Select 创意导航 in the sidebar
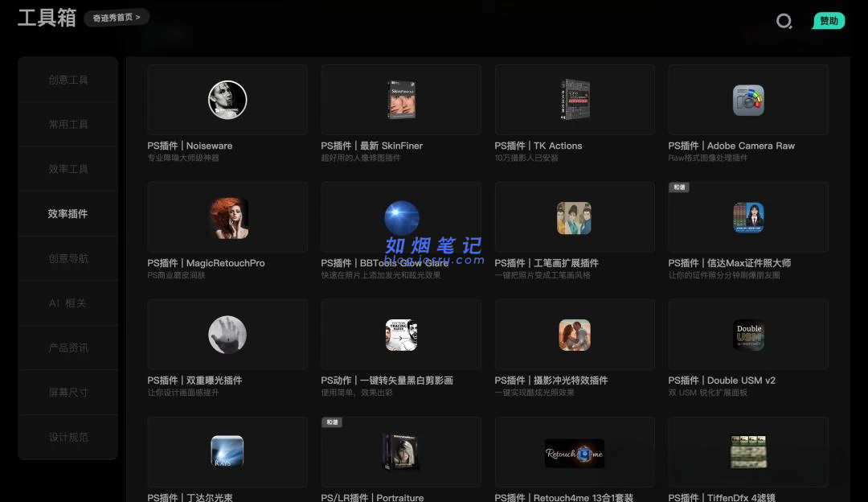Image resolution: width=868 pixels, height=502 pixels. pyautogui.click(x=68, y=258)
